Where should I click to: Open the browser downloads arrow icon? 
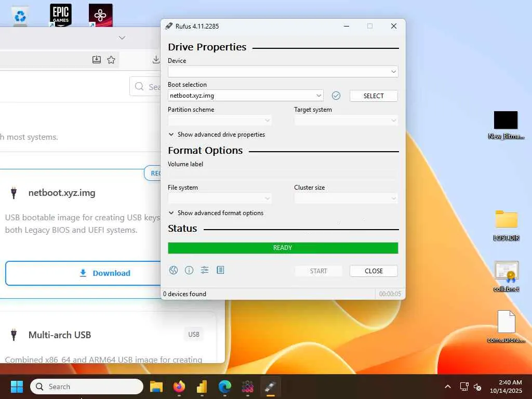tap(156, 60)
